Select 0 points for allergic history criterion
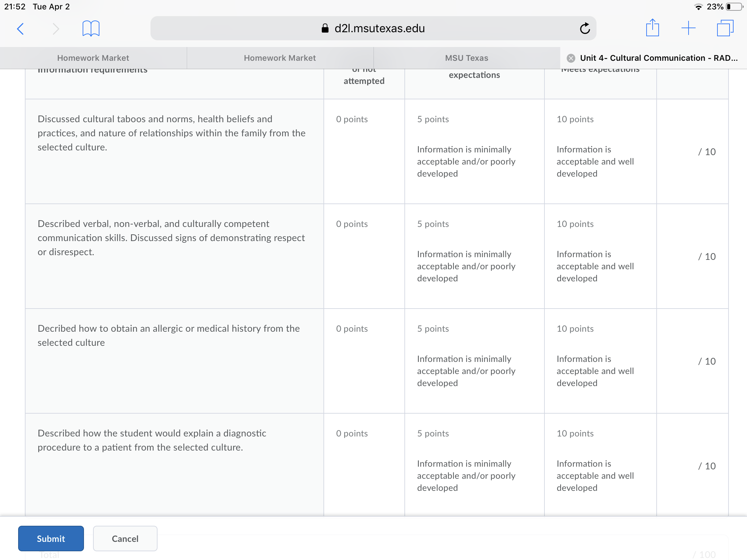The height and width of the screenshot is (560, 747). 364,361
